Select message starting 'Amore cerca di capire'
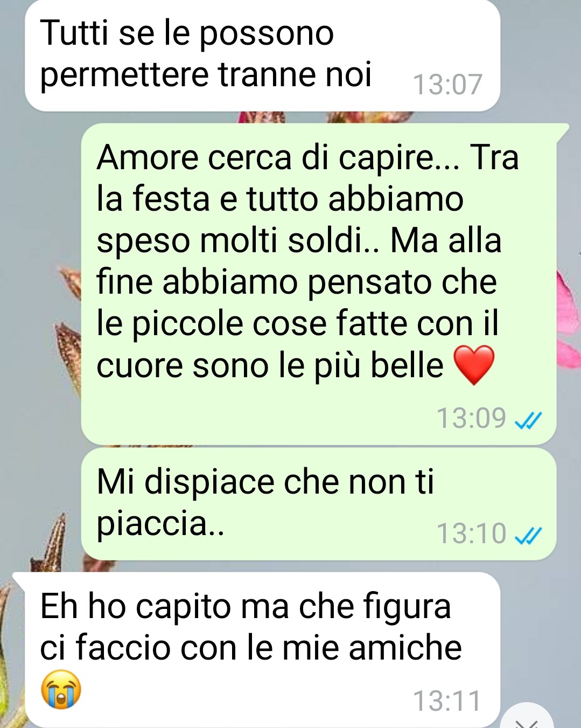This screenshot has width=581, height=728. pos(318,284)
